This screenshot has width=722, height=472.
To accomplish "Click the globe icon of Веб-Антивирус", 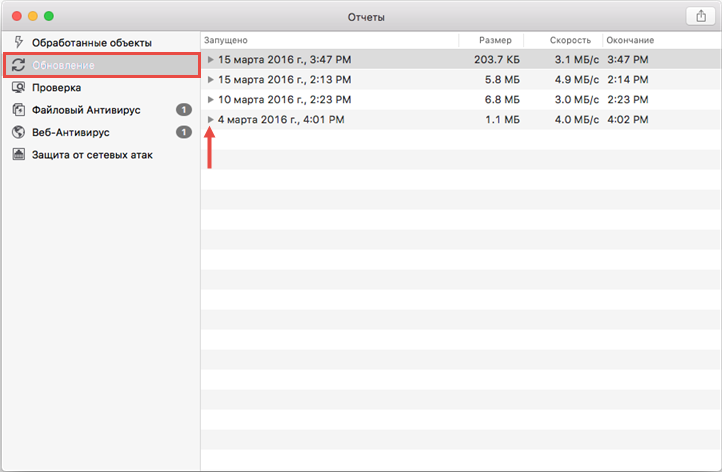I will [18, 132].
